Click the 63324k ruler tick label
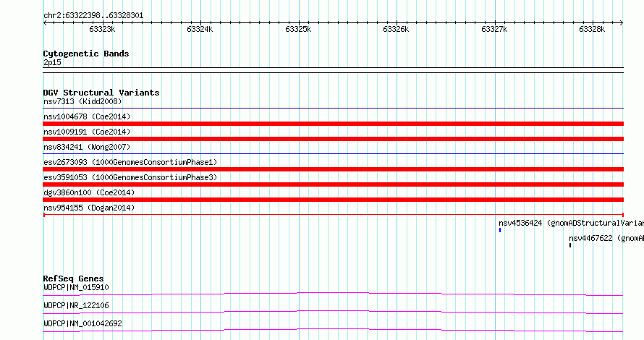This screenshot has height=340, width=644. (200, 29)
